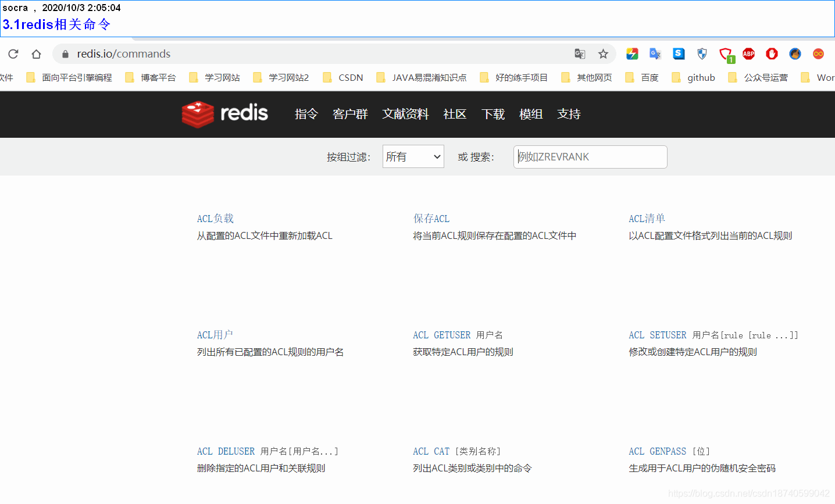Click text 生成用于ACL用户的伪随机安全密码
The width and height of the screenshot is (835, 504).
(702, 468)
